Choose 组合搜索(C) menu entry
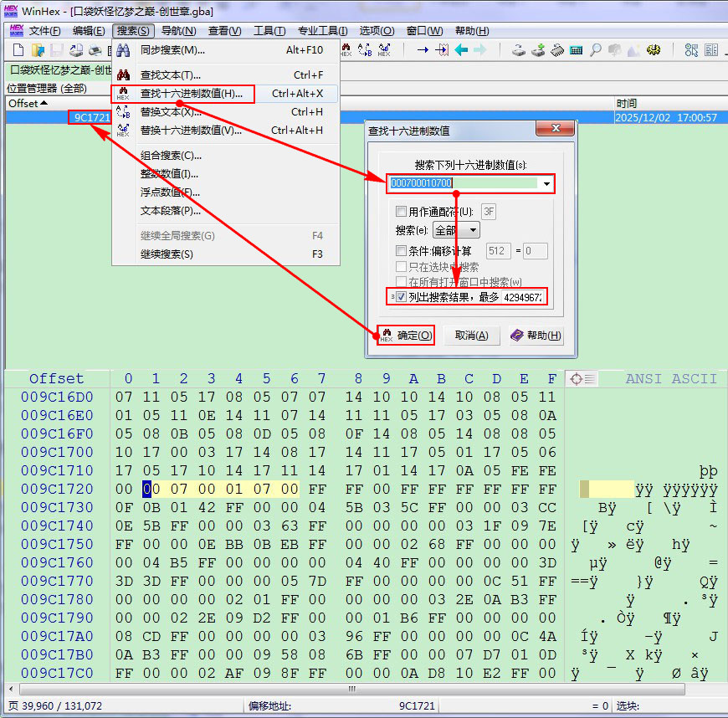The image size is (728, 718). [x=226, y=155]
